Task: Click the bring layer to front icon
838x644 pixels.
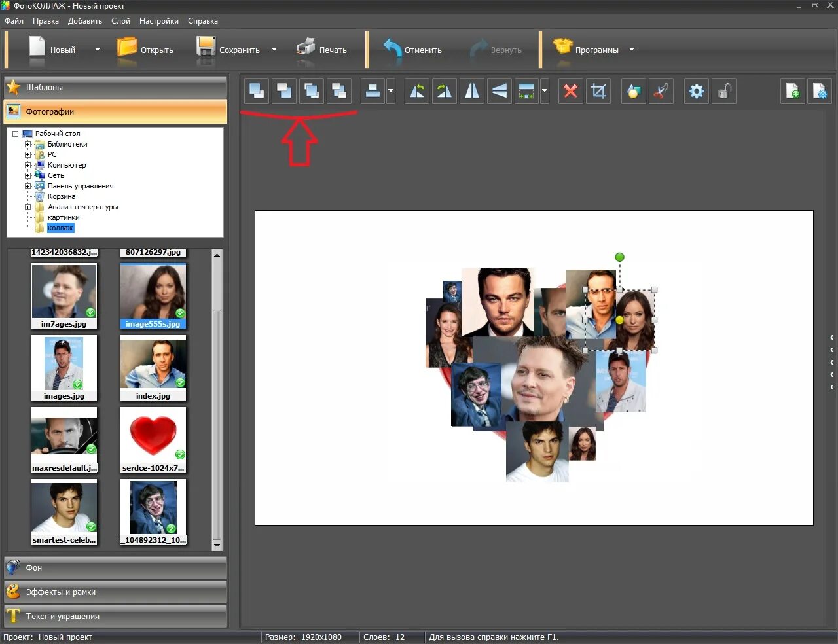Action: 257,91
